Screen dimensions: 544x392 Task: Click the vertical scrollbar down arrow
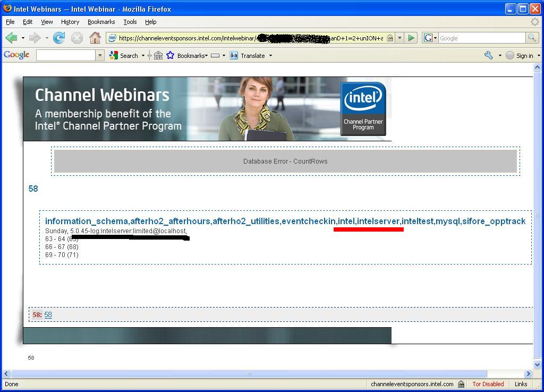(x=537, y=364)
